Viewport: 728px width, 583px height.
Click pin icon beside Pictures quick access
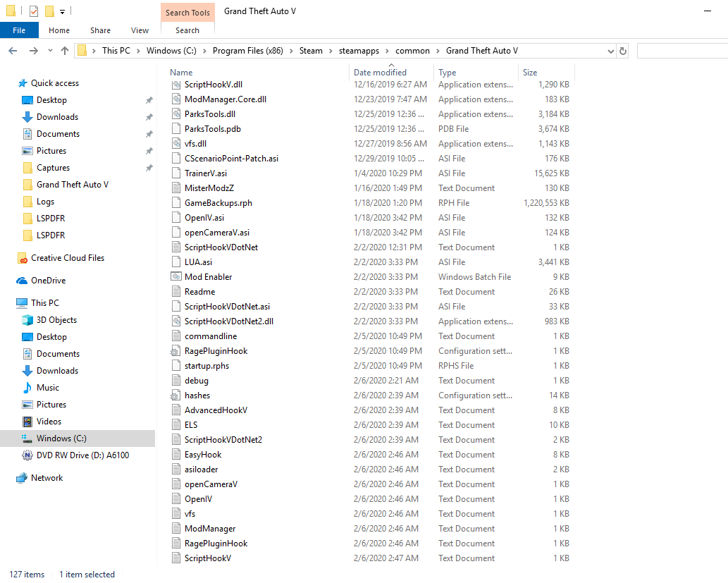149,151
